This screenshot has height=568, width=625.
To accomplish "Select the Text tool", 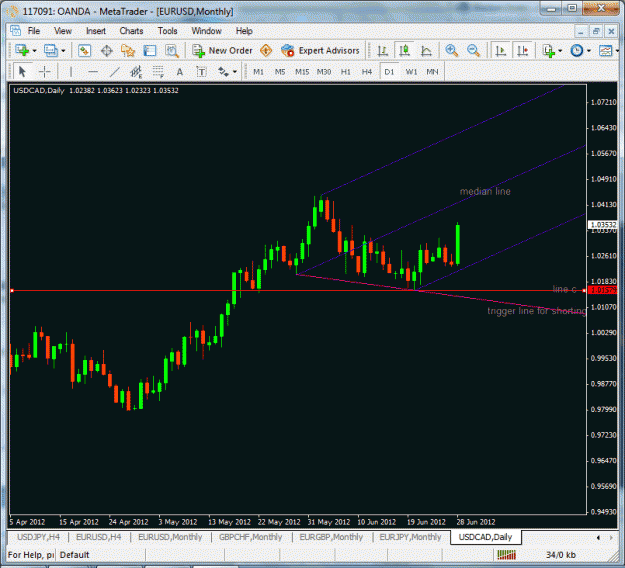I will [180, 72].
